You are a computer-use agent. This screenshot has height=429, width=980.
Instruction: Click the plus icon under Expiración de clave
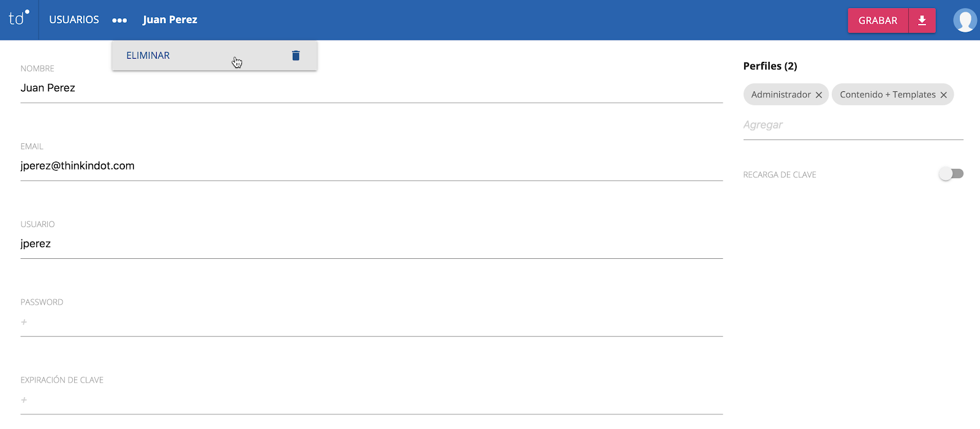pyautogui.click(x=24, y=400)
